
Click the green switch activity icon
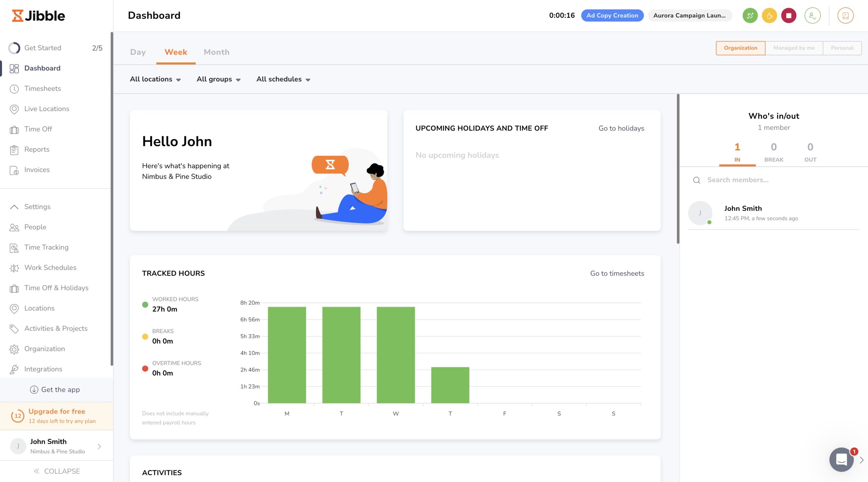pyautogui.click(x=750, y=16)
